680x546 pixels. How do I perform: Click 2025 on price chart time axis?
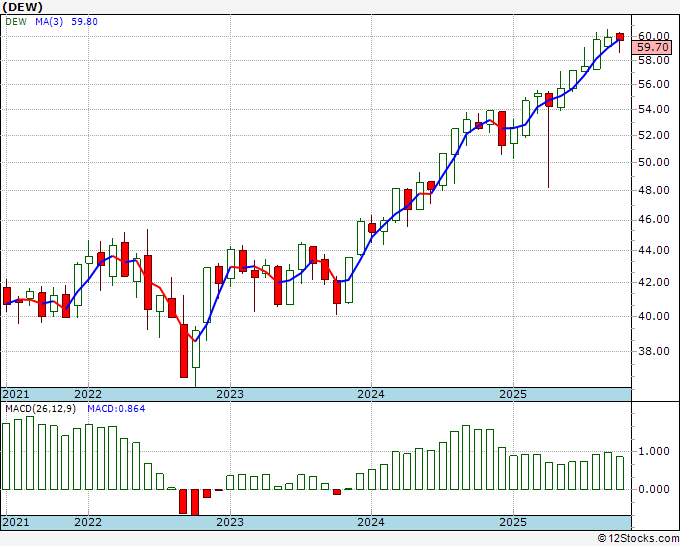point(513,394)
